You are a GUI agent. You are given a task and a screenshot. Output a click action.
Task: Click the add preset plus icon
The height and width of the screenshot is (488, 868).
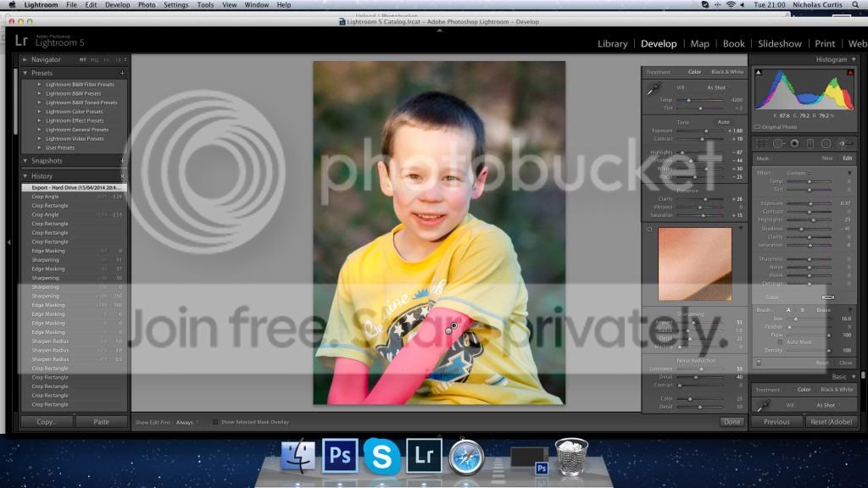122,73
